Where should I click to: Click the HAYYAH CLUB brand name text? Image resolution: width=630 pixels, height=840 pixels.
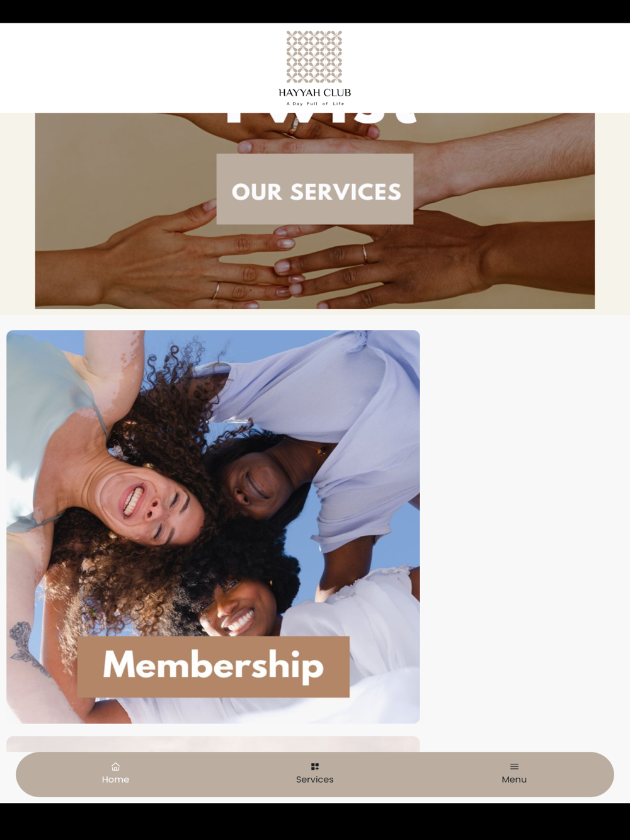[x=315, y=93]
